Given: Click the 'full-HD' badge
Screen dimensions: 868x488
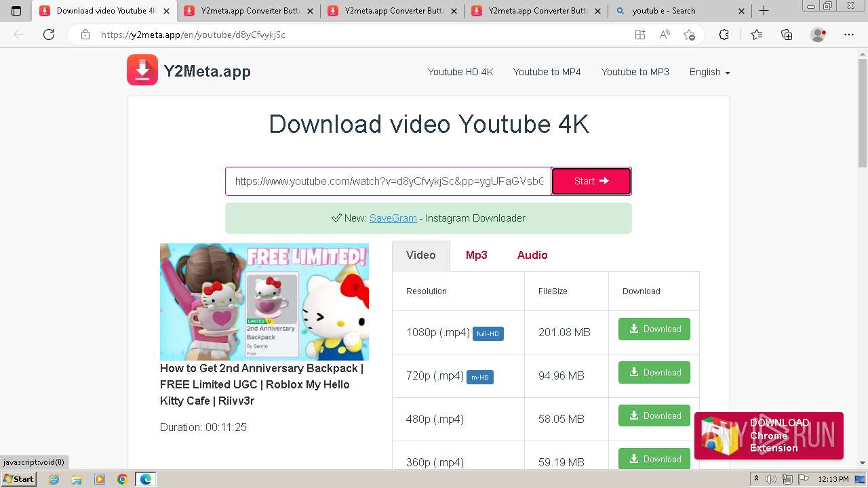Looking at the screenshot, I should coord(488,333).
